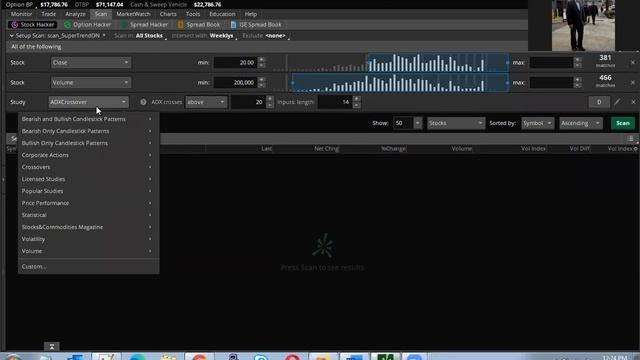Open the Analyze main tab
640x360 pixels.
[x=75, y=14]
